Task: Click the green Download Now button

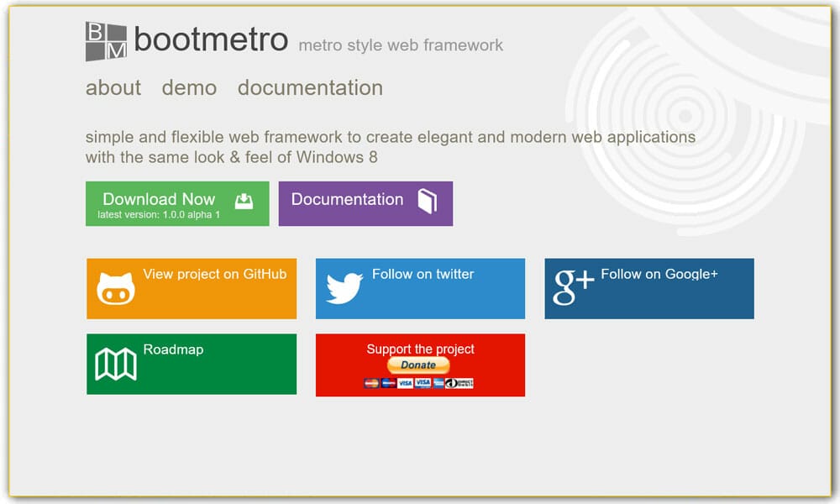Action: pos(176,202)
